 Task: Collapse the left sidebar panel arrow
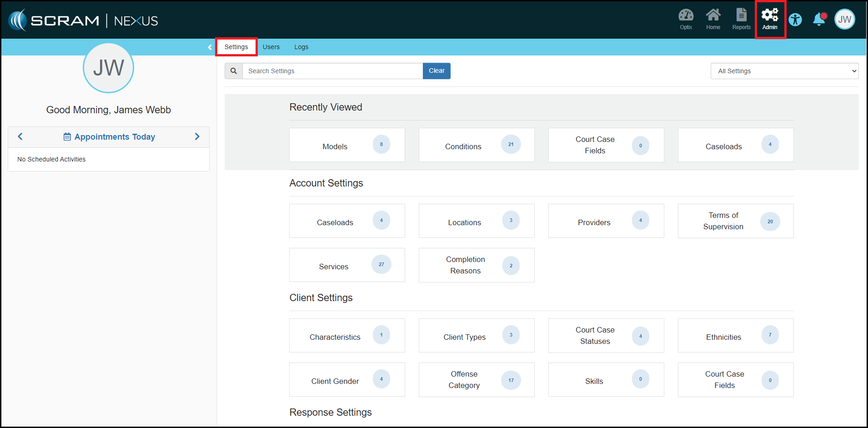pyautogui.click(x=210, y=47)
